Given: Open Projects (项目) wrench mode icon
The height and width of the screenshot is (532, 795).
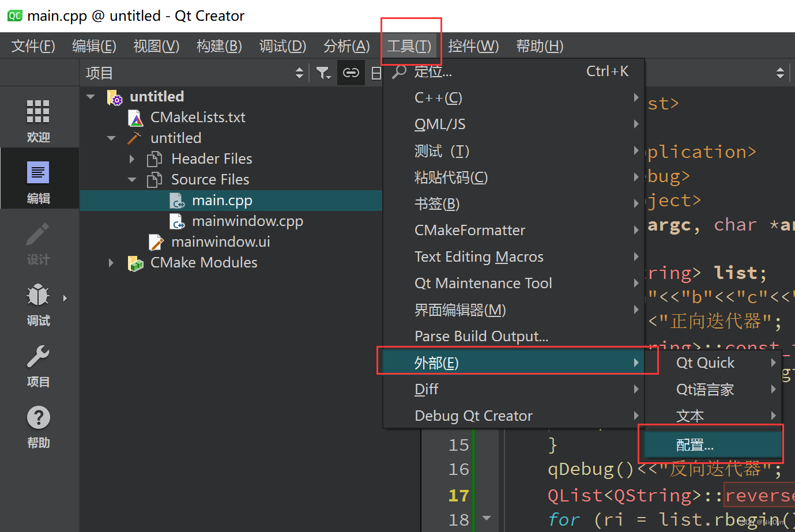Looking at the screenshot, I should pyautogui.click(x=38, y=364).
